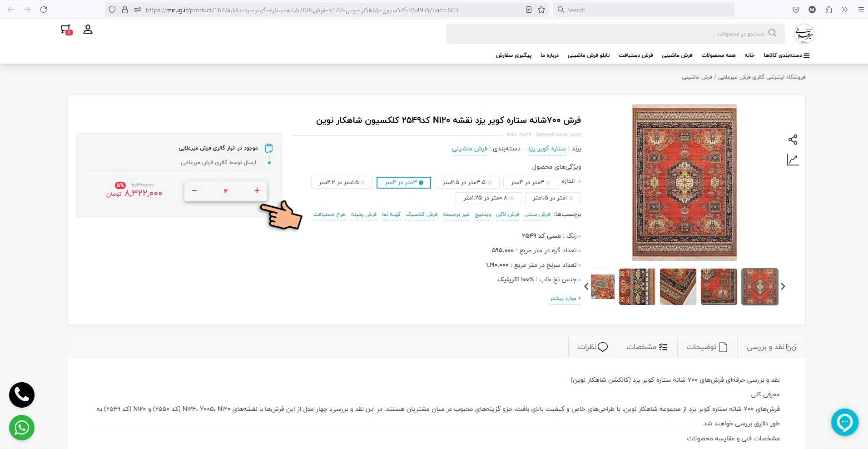Select size ۳متر در ۴متر
868x449 pixels.
click(x=531, y=183)
